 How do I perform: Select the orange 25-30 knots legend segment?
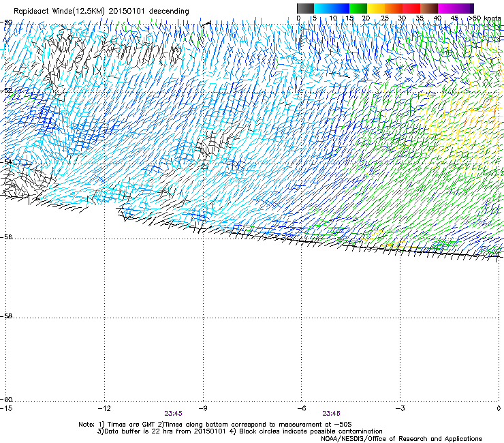[394, 8]
